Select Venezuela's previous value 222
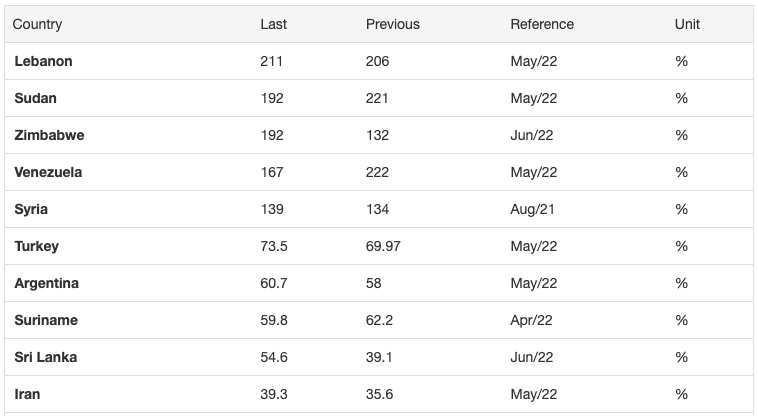 click(377, 172)
